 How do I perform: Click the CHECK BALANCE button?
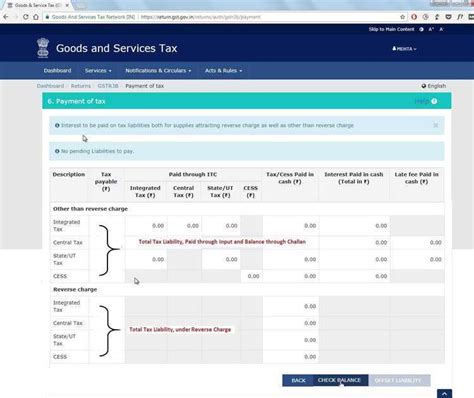tap(340, 380)
